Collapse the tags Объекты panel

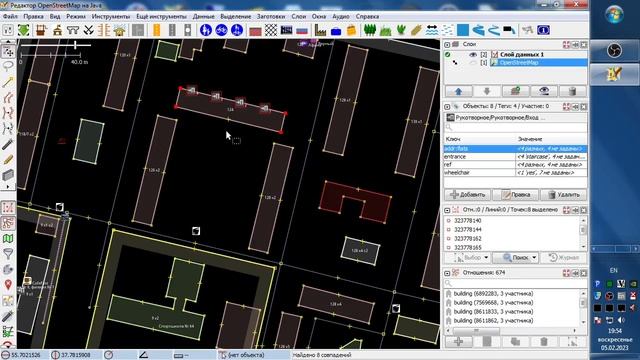(x=447, y=107)
